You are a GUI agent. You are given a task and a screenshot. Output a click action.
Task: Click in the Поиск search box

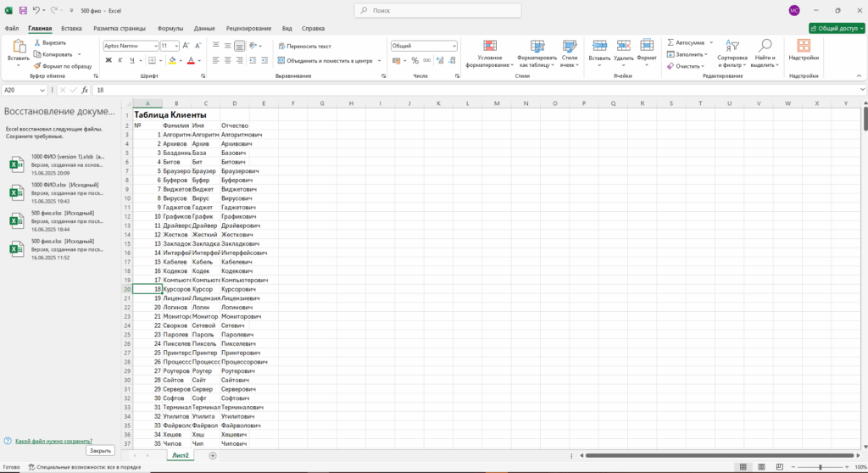438,10
